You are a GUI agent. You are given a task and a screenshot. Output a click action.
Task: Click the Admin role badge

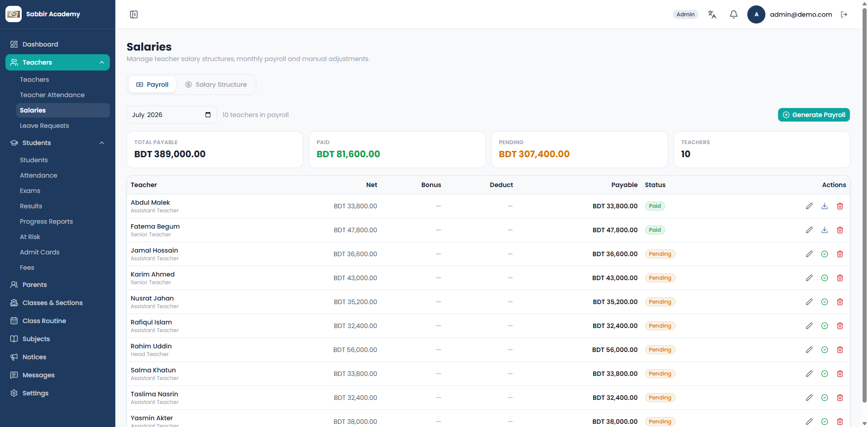coord(685,14)
